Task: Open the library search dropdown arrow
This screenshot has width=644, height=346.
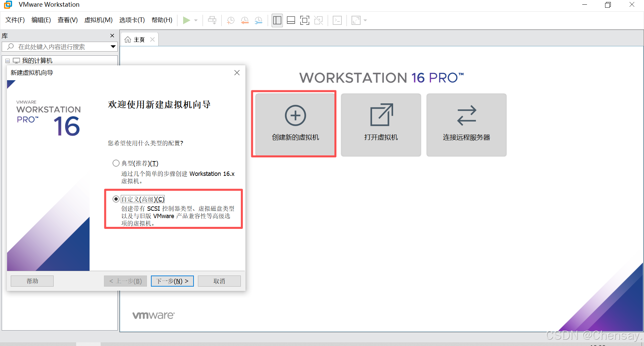Action: point(113,47)
